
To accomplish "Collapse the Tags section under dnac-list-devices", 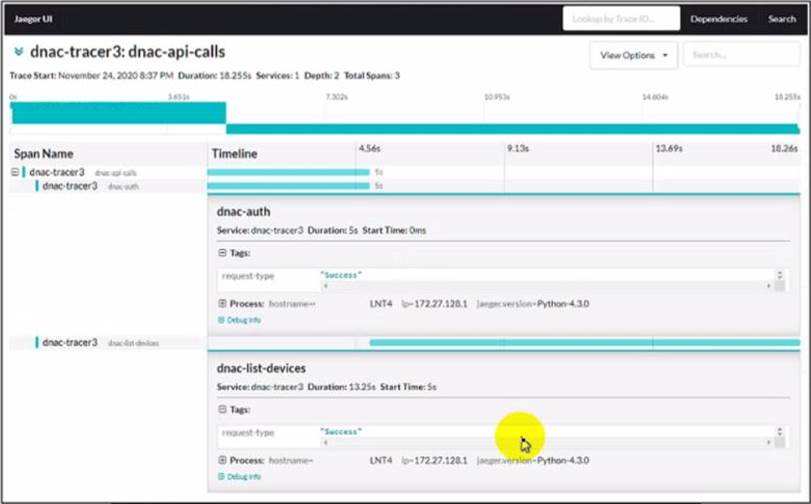I will (223, 409).
